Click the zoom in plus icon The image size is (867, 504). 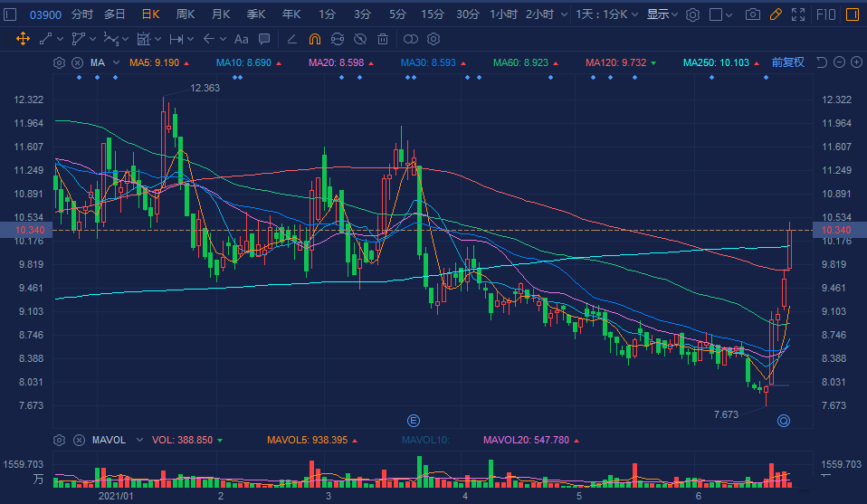(x=855, y=62)
